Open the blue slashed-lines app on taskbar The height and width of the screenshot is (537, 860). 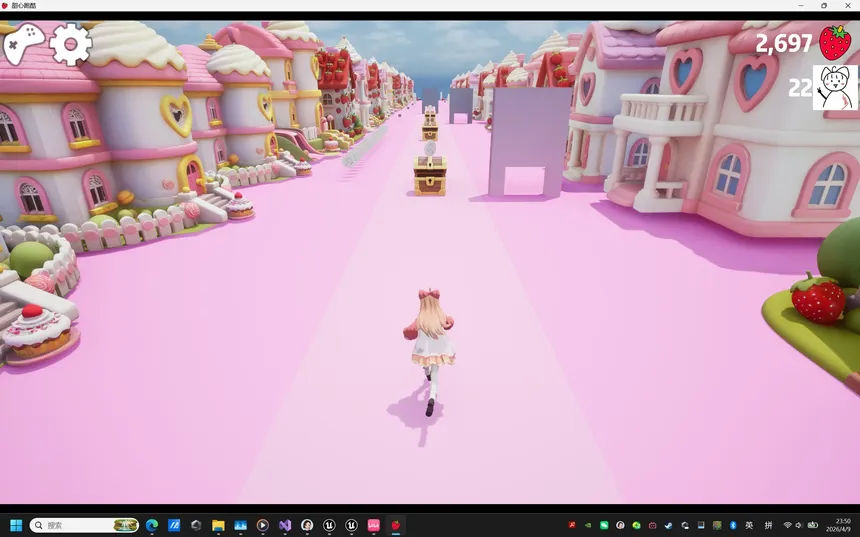(174, 525)
